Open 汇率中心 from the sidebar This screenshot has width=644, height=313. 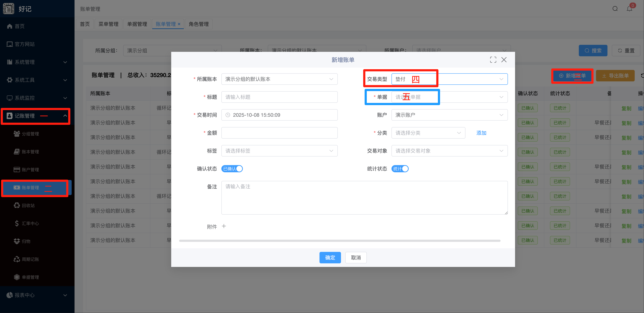pos(30,223)
